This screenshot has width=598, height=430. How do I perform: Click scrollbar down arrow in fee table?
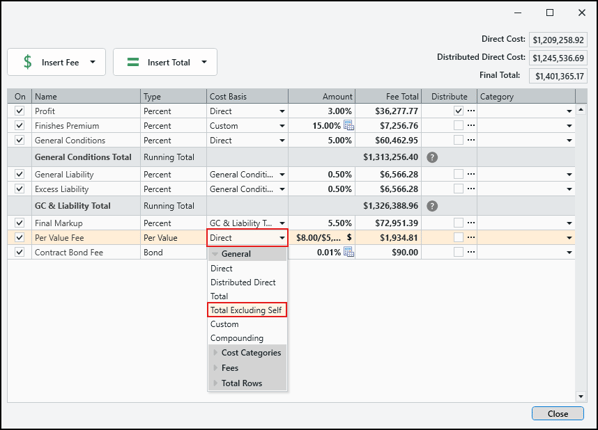pos(580,396)
